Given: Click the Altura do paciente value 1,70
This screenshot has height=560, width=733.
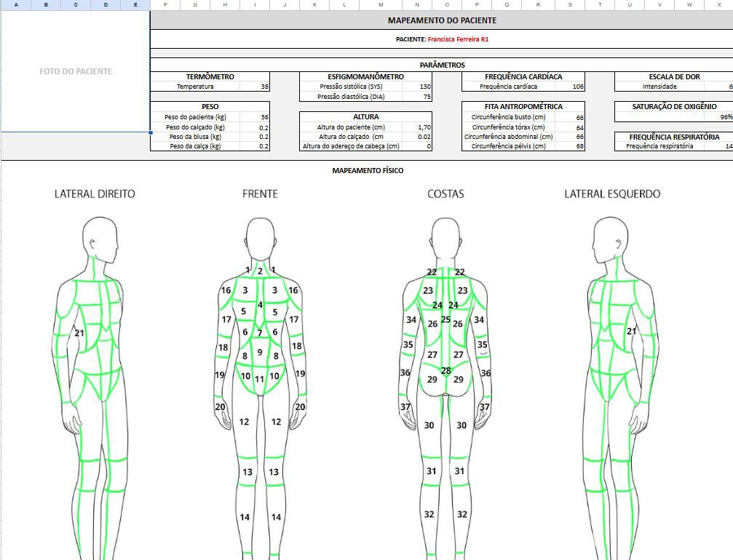Looking at the screenshot, I should pos(417,127).
